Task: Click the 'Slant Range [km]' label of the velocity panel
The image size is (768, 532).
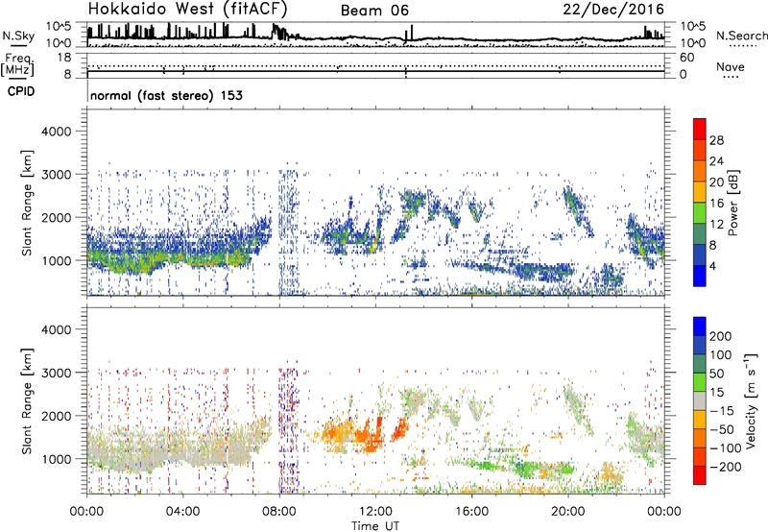Action: pyautogui.click(x=27, y=401)
